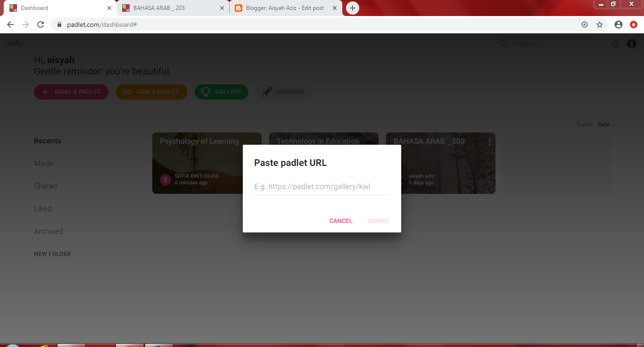Click the aisyah aziz author text on the card
The height and width of the screenshot is (347, 644).
tap(421, 176)
